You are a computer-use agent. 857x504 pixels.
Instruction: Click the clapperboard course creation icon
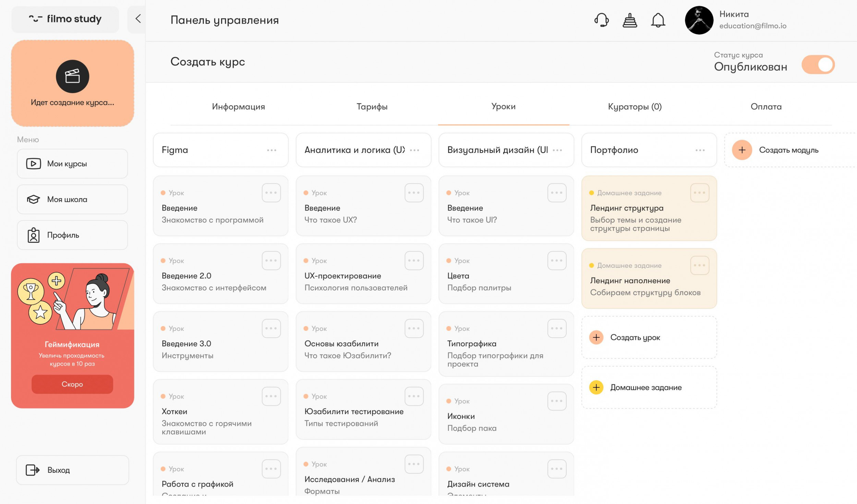(x=72, y=76)
